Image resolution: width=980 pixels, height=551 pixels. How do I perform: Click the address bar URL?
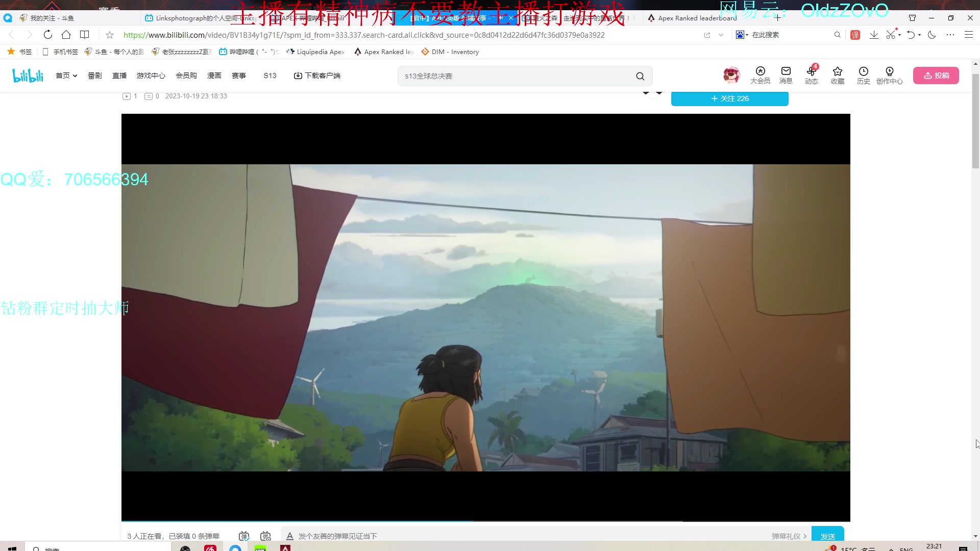[x=364, y=35]
